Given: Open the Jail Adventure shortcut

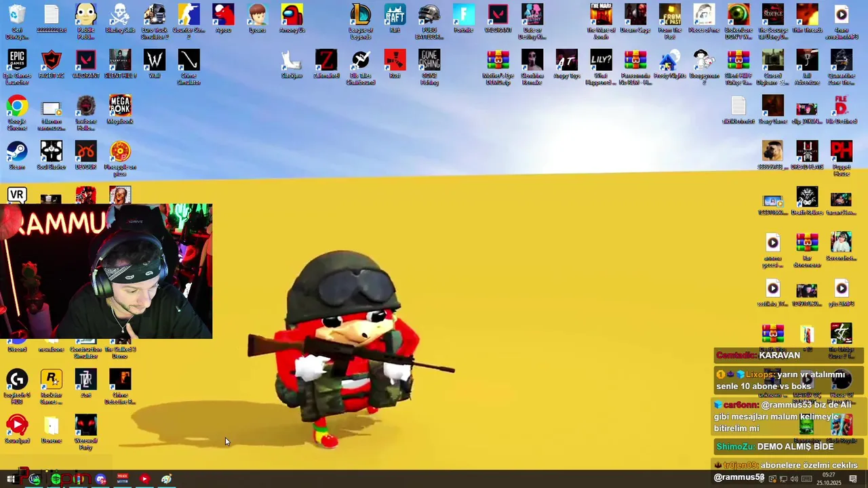Looking at the screenshot, I should coord(807,67).
